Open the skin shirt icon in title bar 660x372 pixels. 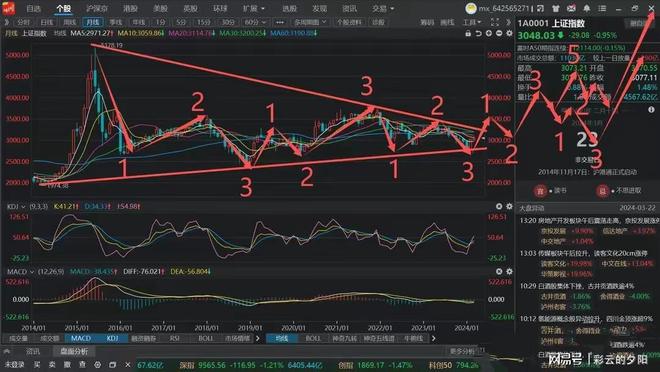[556, 8]
